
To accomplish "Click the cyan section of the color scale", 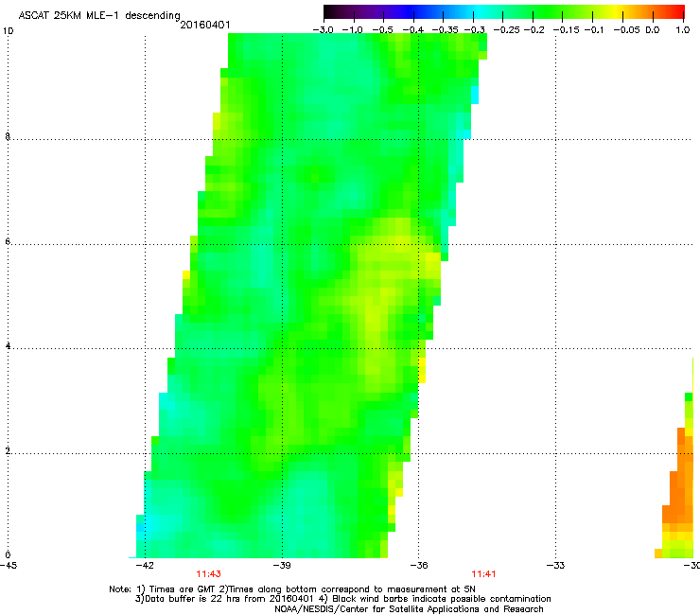I will tap(478, 12).
